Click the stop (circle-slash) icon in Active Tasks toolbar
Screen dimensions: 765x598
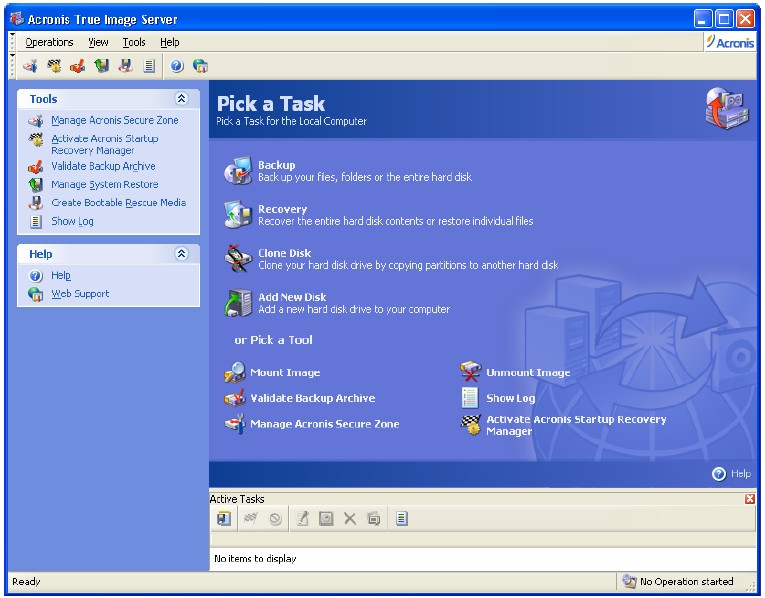coord(275,518)
